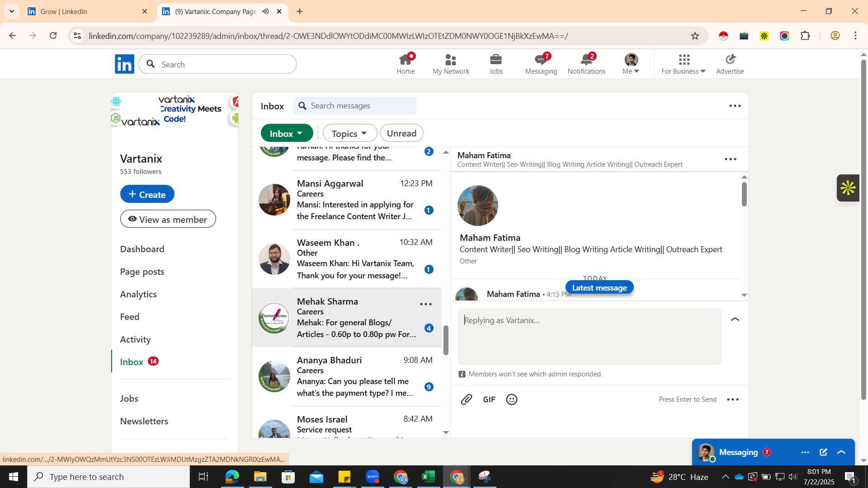Click Maham Fatima profile photo
Screen dimensions: 868x488
(478, 206)
